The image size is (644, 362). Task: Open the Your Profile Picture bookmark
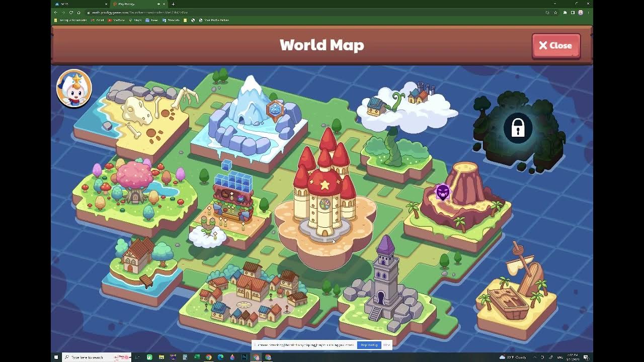(214, 20)
